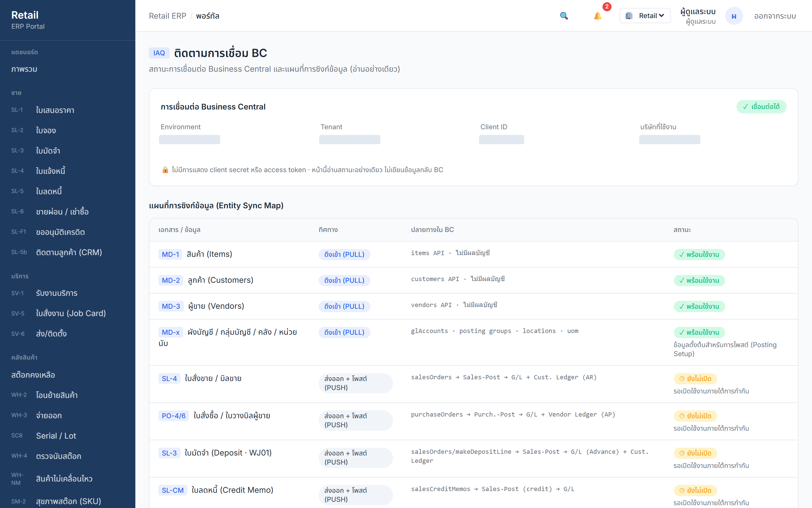Open WH-4 ตรวจนับสต๊อก in sidebar
This screenshot has height=508, width=812.
(67, 456)
